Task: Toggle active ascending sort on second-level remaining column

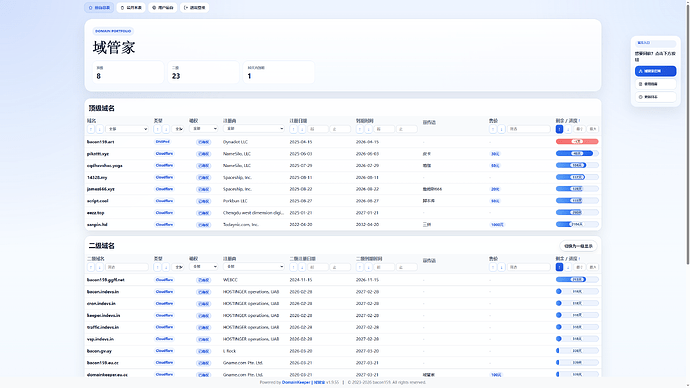Action: 559,267
